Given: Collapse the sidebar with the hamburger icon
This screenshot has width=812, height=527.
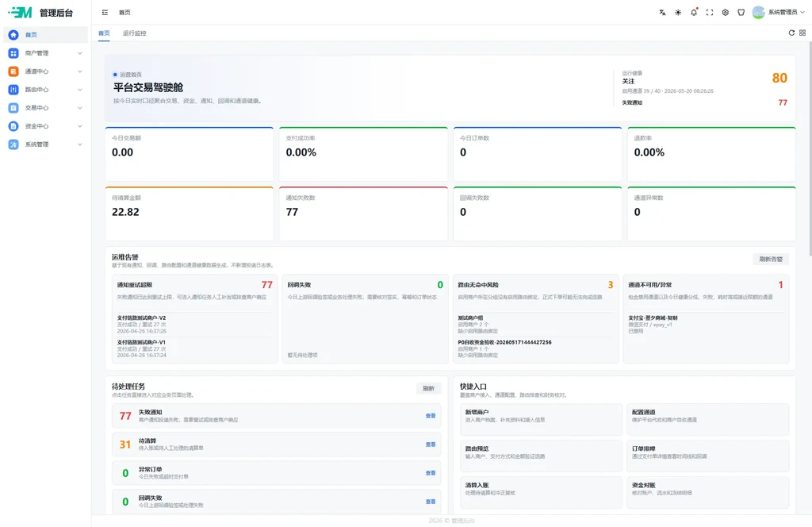Looking at the screenshot, I should click(105, 13).
